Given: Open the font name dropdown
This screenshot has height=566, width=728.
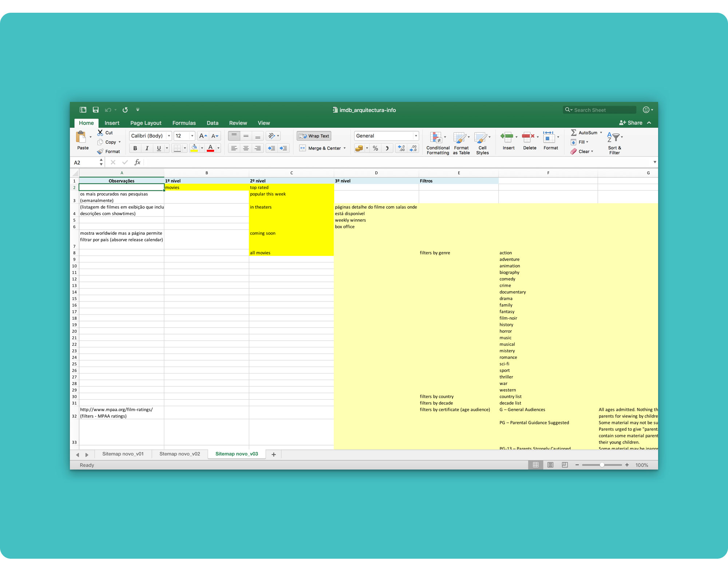Looking at the screenshot, I should 169,136.
